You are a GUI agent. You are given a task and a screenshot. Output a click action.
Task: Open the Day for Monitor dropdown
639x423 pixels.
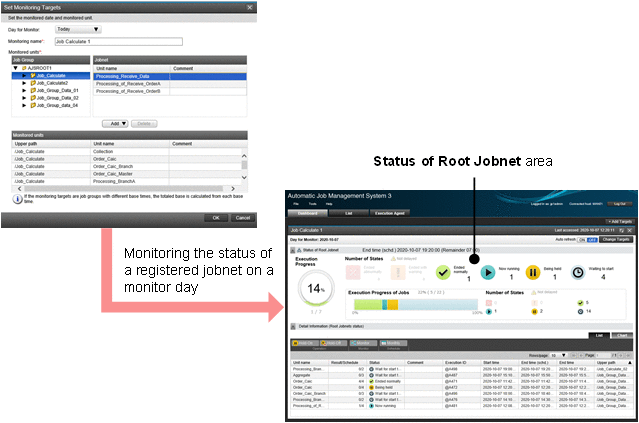[78, 29]
